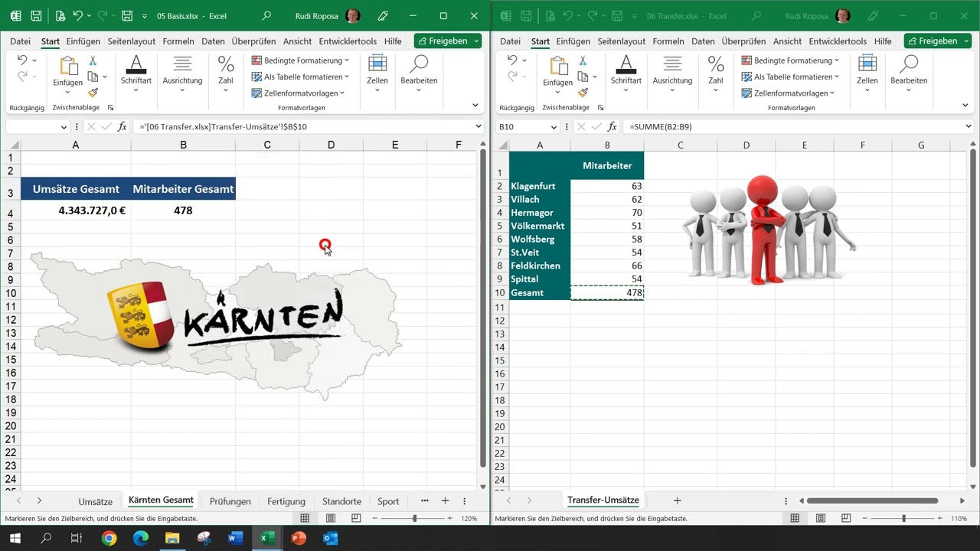The image size is (980, 551).
Task: Open Datei menu in 05 Basis window
Action: (21, 41)
